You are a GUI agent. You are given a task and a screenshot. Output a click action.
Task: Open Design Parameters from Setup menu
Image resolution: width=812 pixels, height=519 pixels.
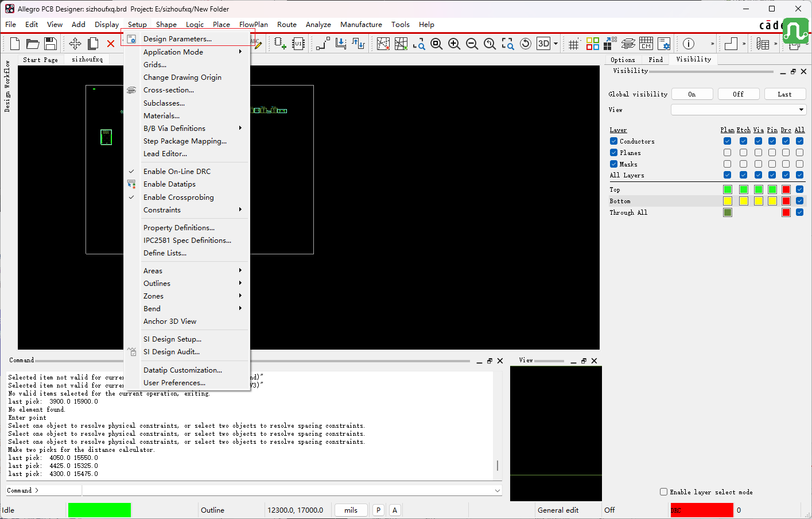click(x=187, y=38)
